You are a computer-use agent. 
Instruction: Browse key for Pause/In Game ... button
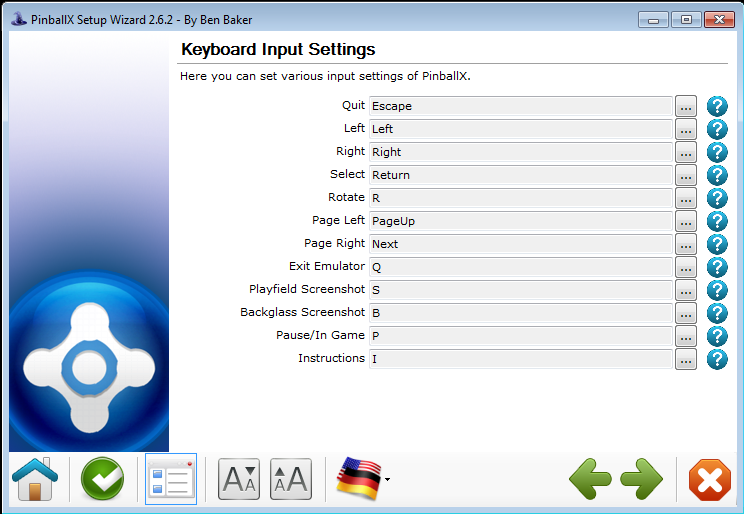(x=686, y=336)
